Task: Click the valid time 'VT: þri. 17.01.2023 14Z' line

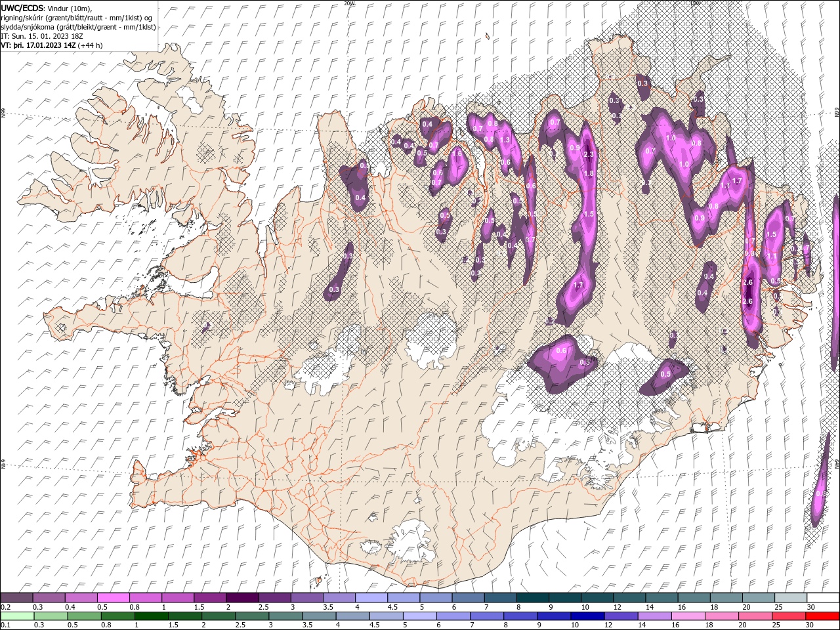Action: click(x=52, y=45)
